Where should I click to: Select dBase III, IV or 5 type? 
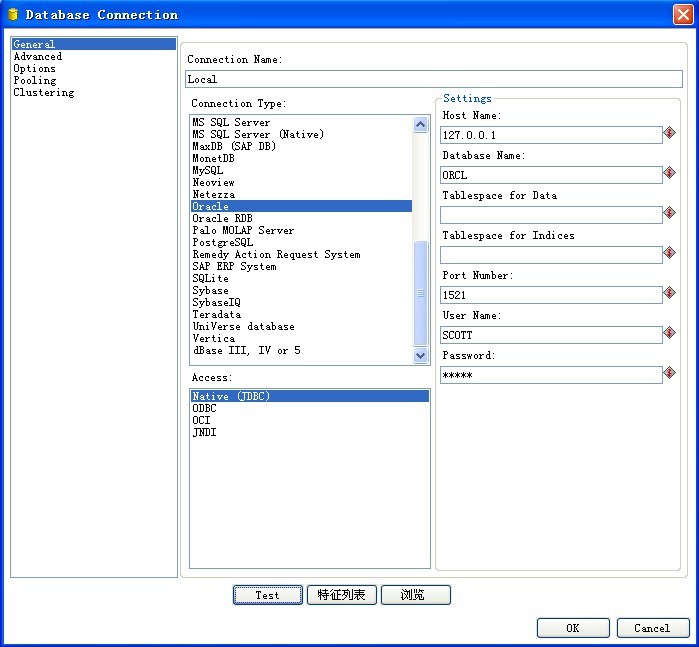click(301, 350)
